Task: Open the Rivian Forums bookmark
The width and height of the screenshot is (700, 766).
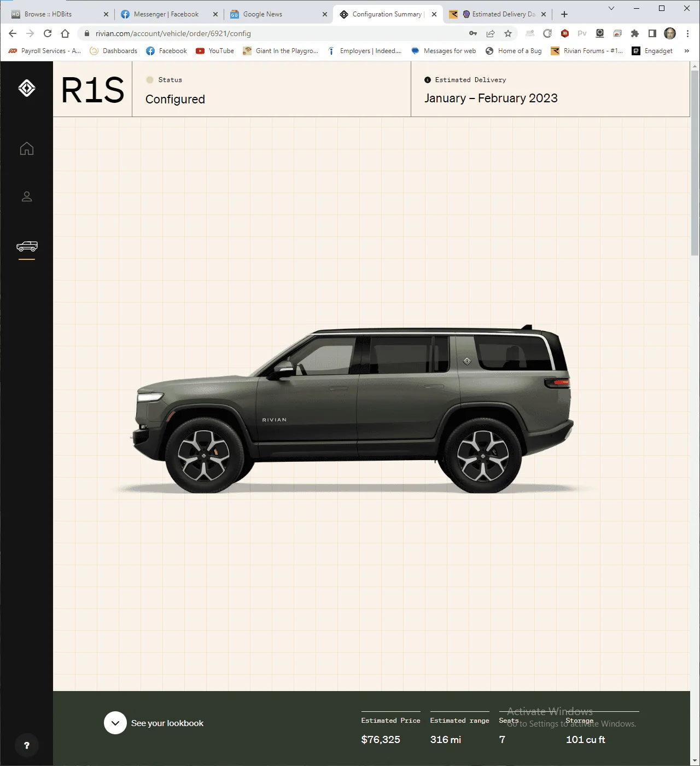Action: coord(587,51)
